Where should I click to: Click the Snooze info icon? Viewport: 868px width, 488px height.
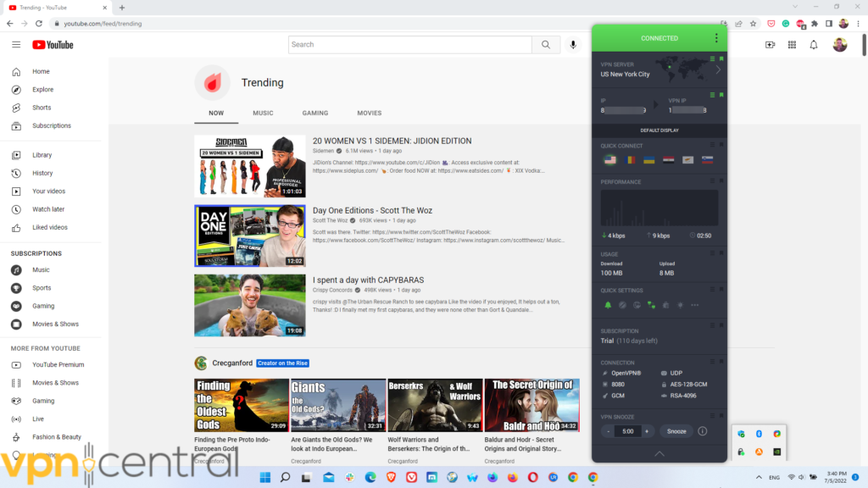point(702,431)
